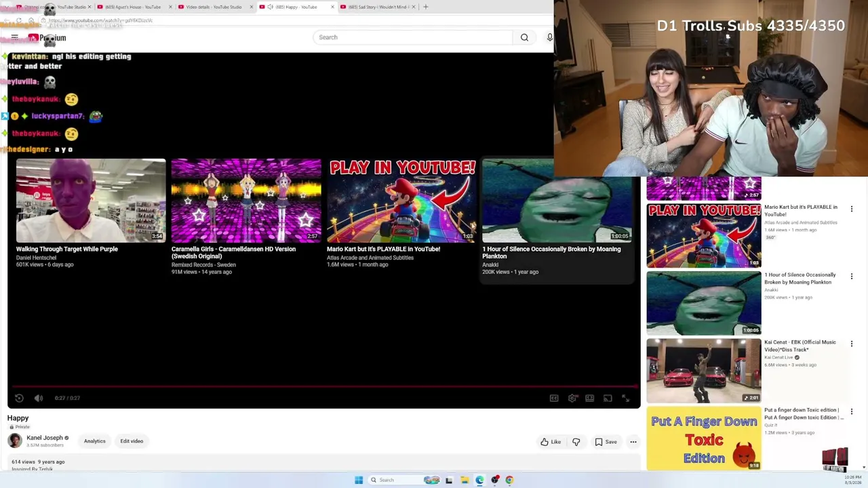Play Mario Kart endscreen suggestion thumbnail
This screenshot has width=868, height=488.
(x=401, y=201)
